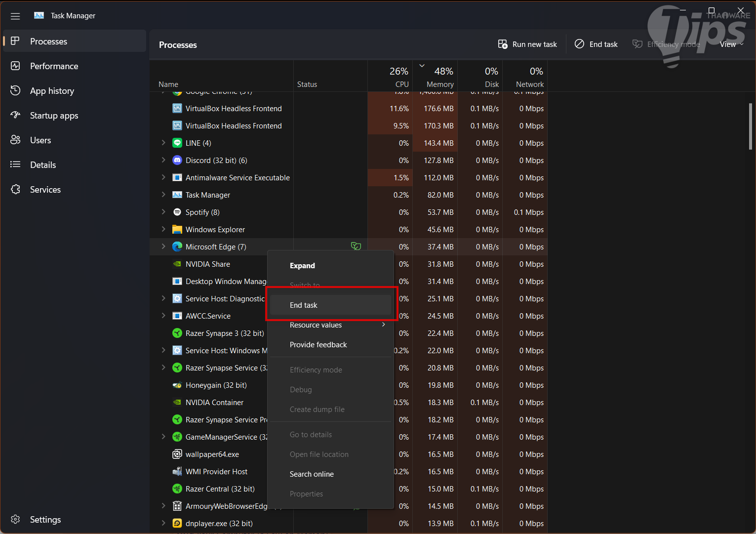Click the WMI Provider Host icon
This screenshot has height=534, width=756.
[x=177, y=471]
